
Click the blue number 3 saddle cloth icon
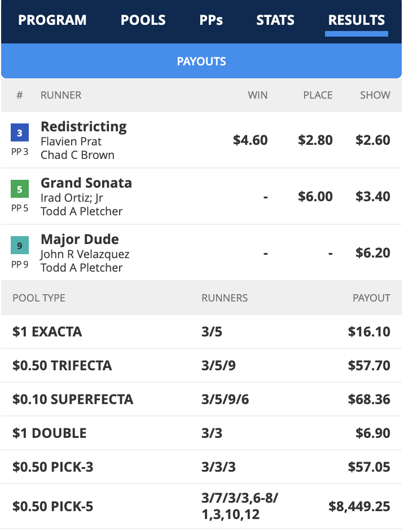tap(19, 131)
